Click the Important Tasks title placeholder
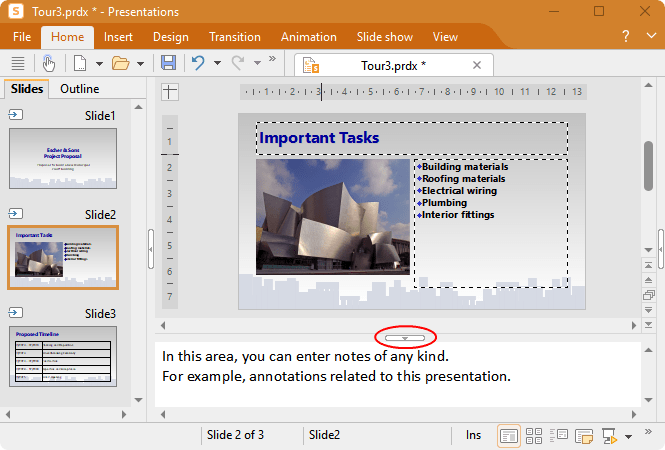 412,138
